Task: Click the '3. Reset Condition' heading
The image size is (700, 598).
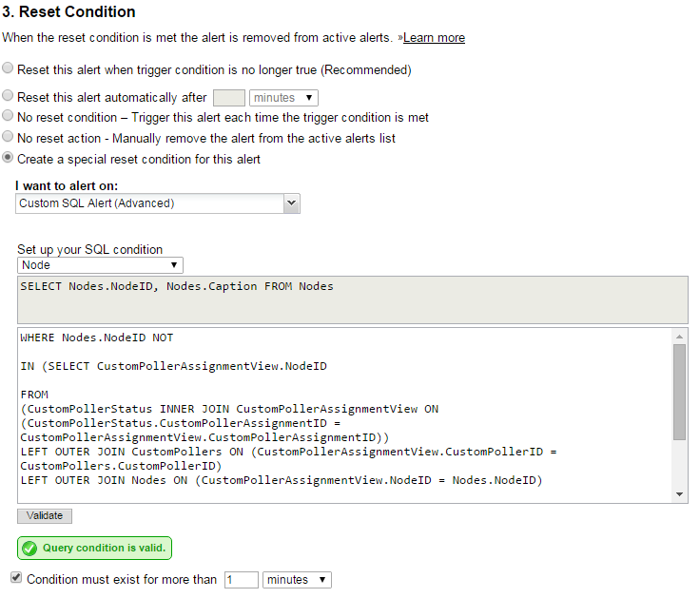Action: coord(68,11)
